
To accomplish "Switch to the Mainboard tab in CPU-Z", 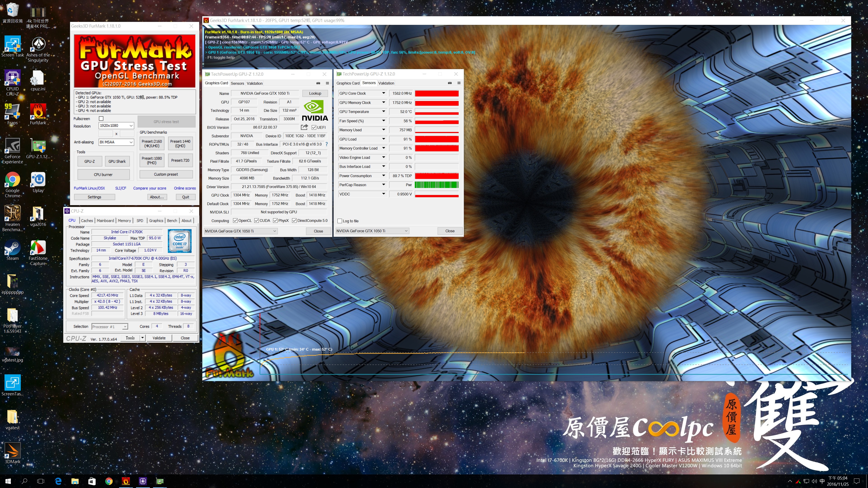I will pyautogui.click(x=106, y=221).
